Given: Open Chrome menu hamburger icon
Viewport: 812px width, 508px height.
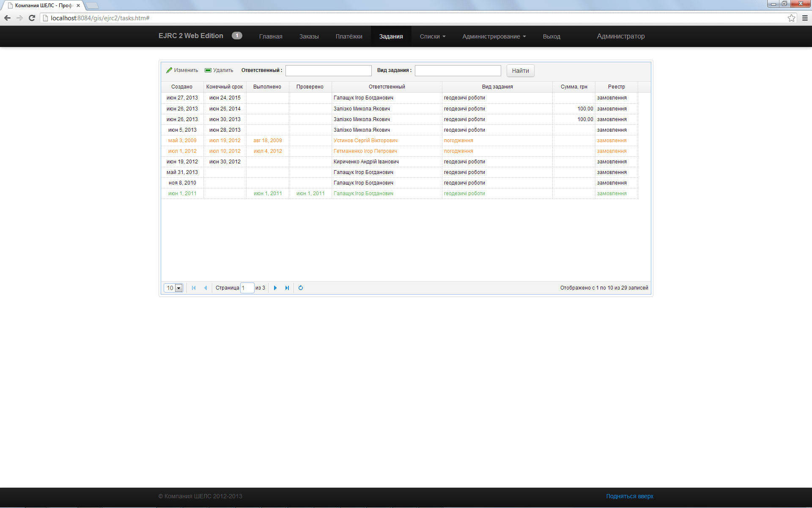Looking at the screenshot, I should (805, 18).
